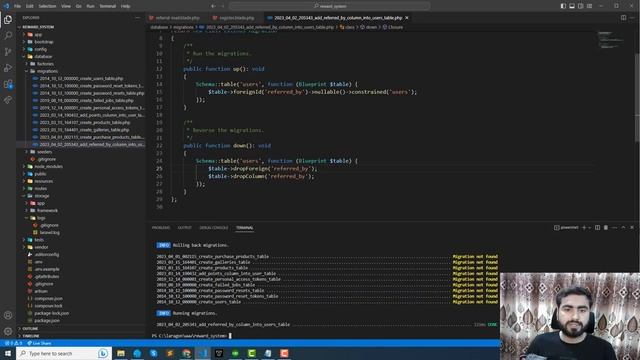Image resolution: width=640 pixels, height=360 pixels.
Task: Click the migrations breadcrumb segment
Action: 183,27
